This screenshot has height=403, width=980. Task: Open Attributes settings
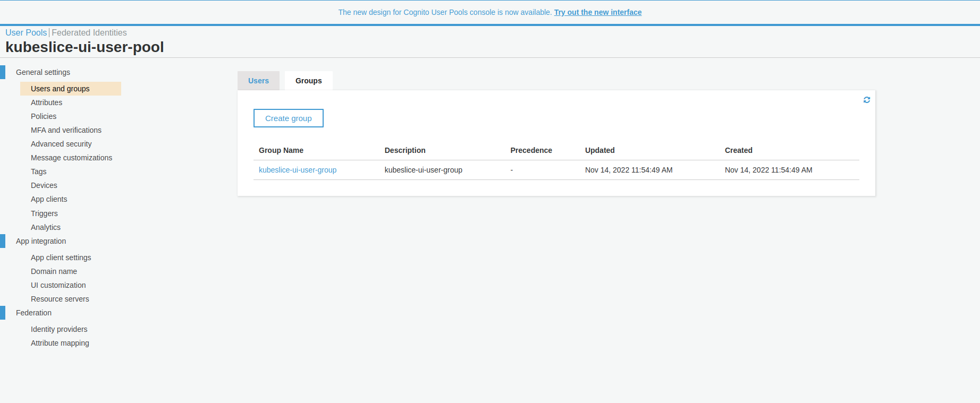click(x=46, y=102)
